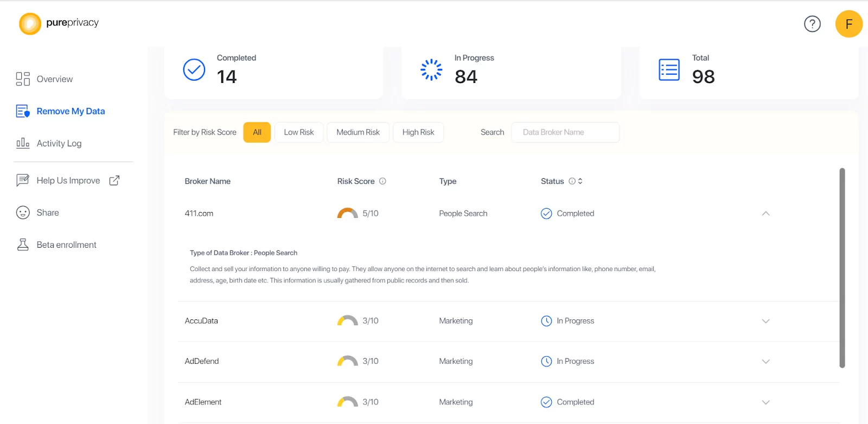Click the Share smiley icon
The width and height of the screenshot is (868, 424).
point(23,213)
